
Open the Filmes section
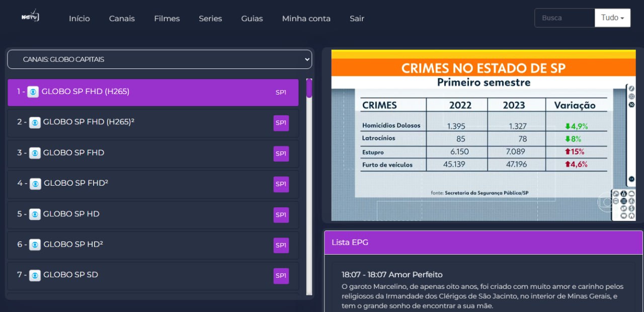(167, 18)
